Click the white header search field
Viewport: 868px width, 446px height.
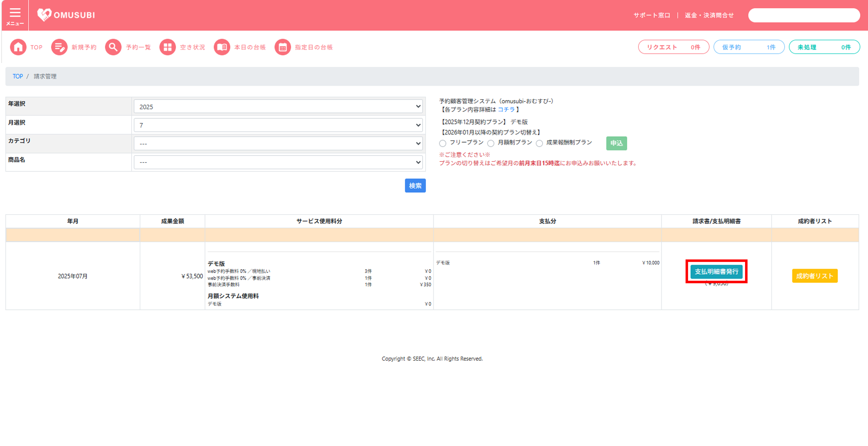pyautogui.click(x=804, y=16)
